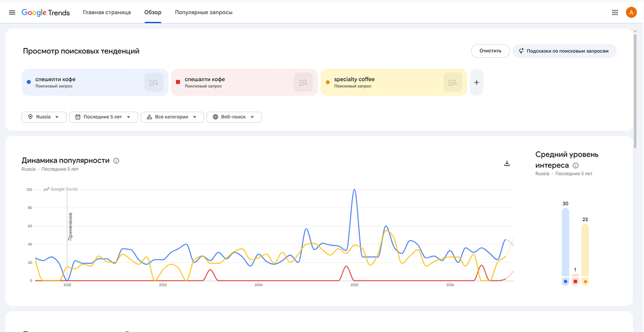Screen dimensions: 644x332
Task: Click the Динамика популярности heading
Action: tap(65, 161)
